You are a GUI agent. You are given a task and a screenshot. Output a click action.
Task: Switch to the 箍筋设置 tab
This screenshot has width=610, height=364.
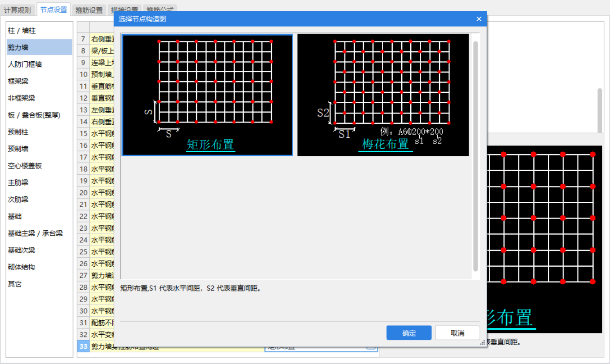(x=89, y=9)
